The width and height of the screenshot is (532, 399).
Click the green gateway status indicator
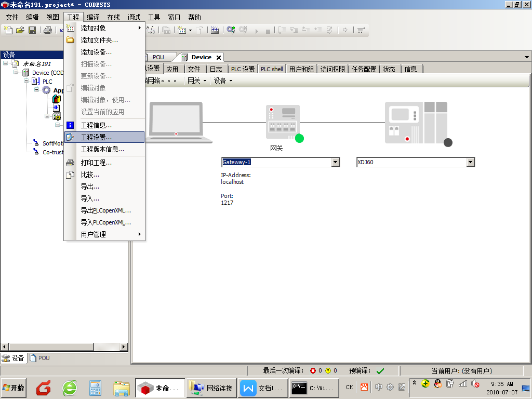299,138
